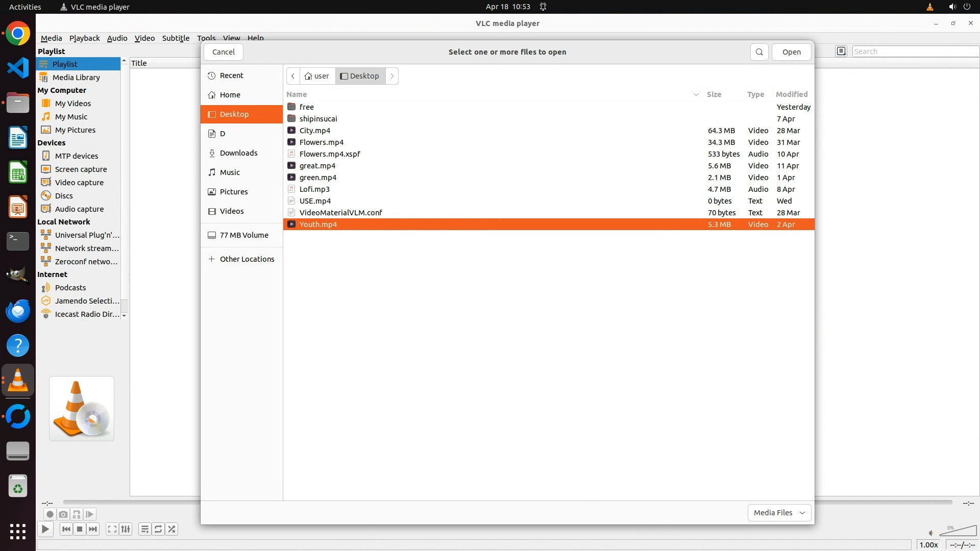
Task: Click the volume slider
Action: click(x=958, y=532)
